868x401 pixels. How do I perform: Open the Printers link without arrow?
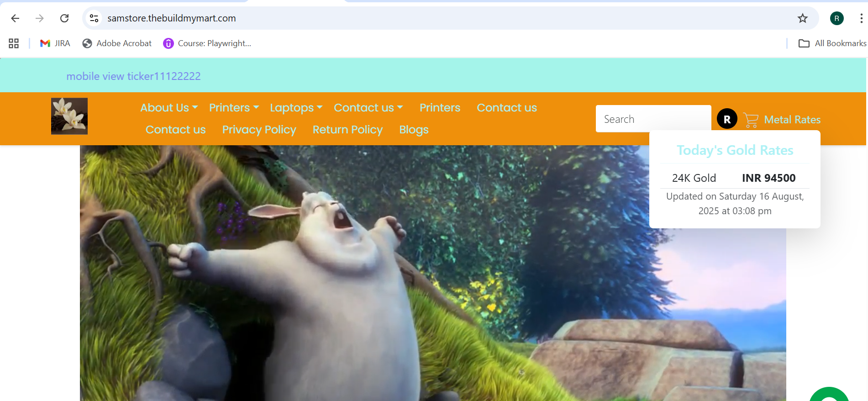pyautogui.click(x=440, y=108)
